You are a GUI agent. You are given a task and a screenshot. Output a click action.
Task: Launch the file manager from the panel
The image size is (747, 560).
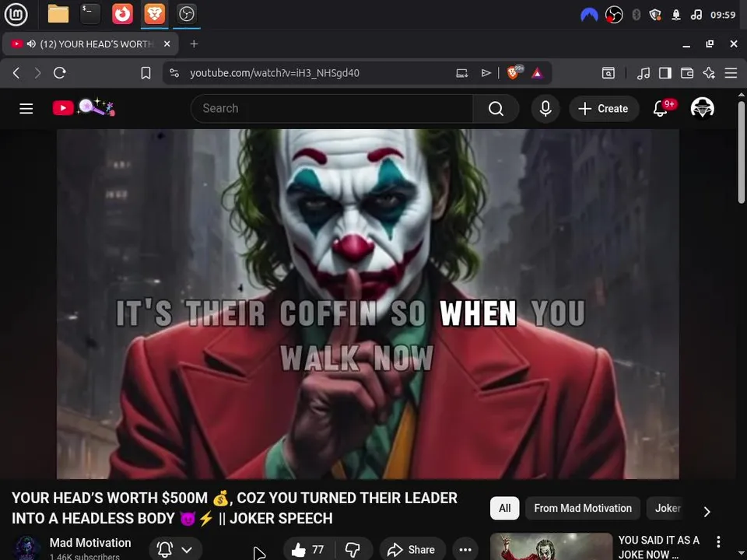58,14
